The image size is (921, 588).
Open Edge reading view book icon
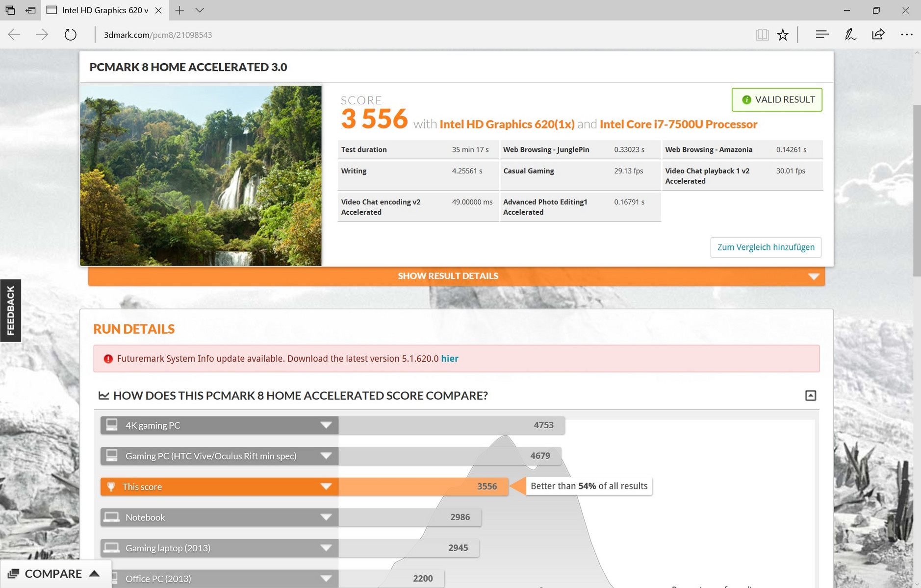tap(762, 34)
